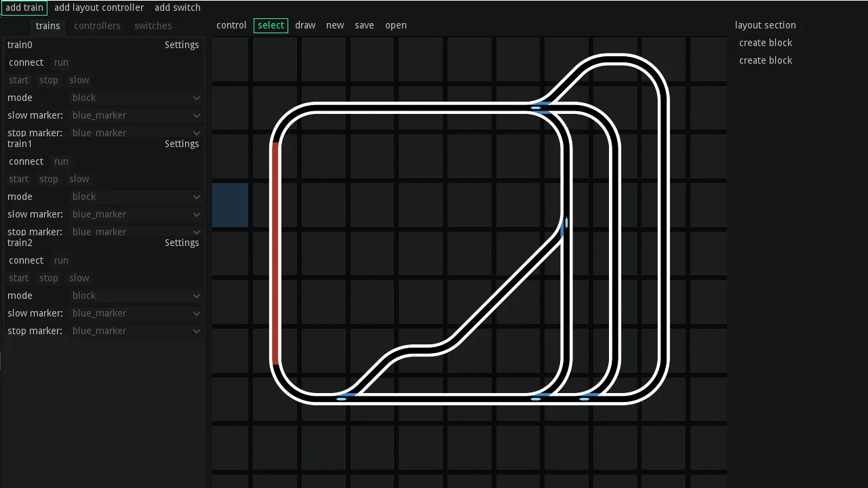Click the blue switch marker on right vertical track

point(566,223)
